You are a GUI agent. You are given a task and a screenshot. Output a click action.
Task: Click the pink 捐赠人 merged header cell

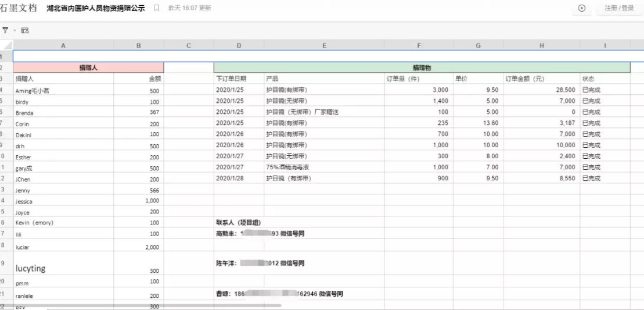[88, 68]
